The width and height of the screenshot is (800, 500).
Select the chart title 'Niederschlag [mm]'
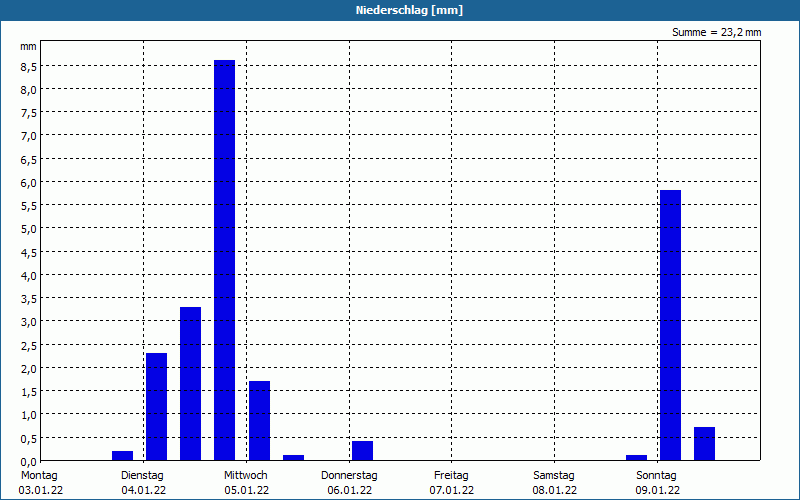pos(409,10)
